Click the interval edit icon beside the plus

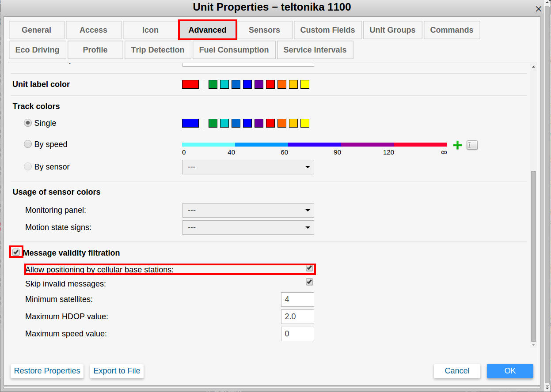(472, 145)
